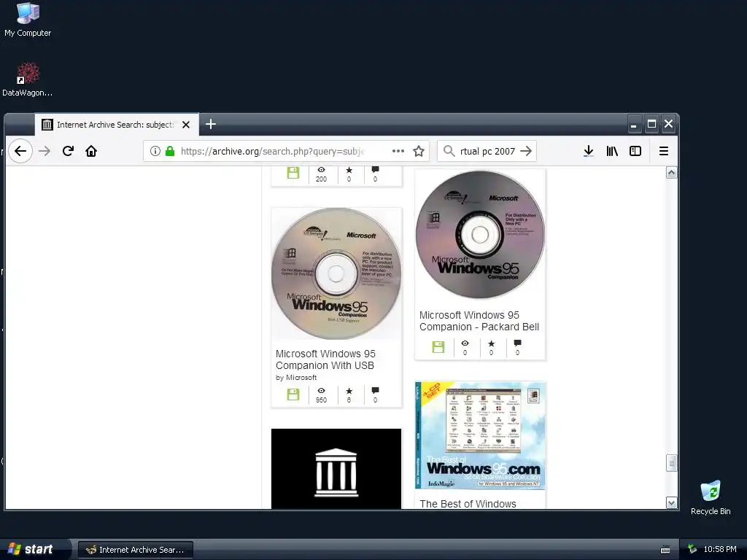Bookmark this page with the star
Image resolution: width=747 pixels, height=560 pixels.
pyautogui.click(x=419, y=151)
